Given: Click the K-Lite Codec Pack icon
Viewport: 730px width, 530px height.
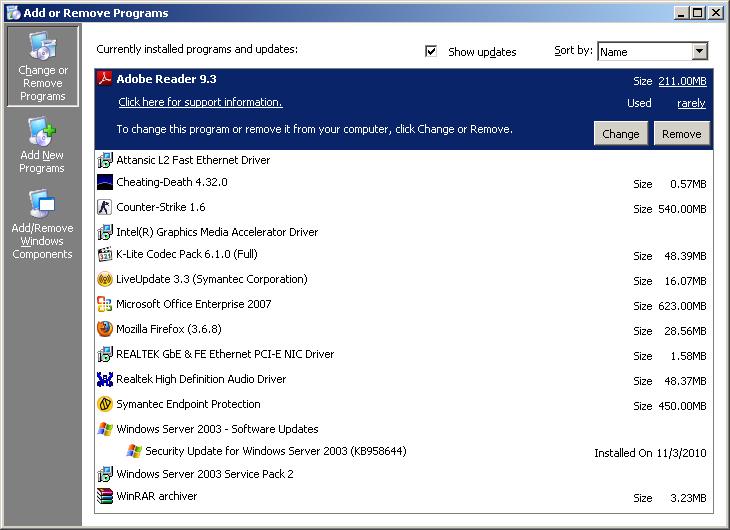Looking at the screenshot, I should pos(105,254).
